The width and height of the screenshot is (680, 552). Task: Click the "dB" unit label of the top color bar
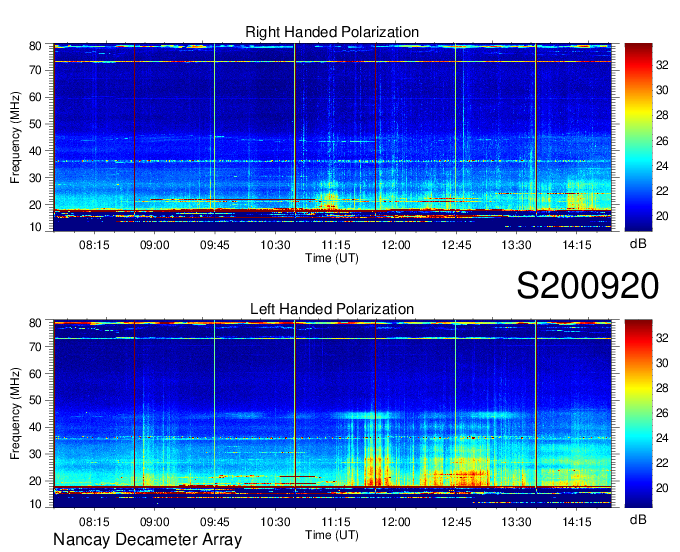click(x=638, y=244)
